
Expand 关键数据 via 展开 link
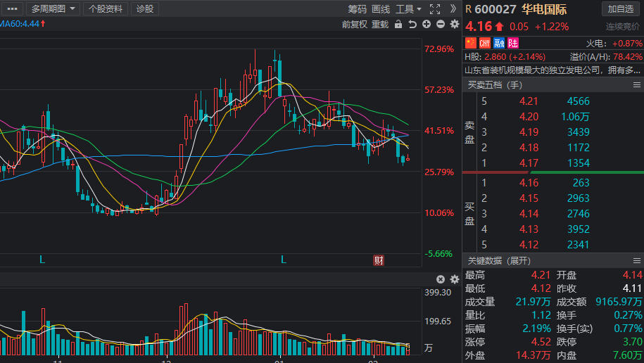click(517, 261)
